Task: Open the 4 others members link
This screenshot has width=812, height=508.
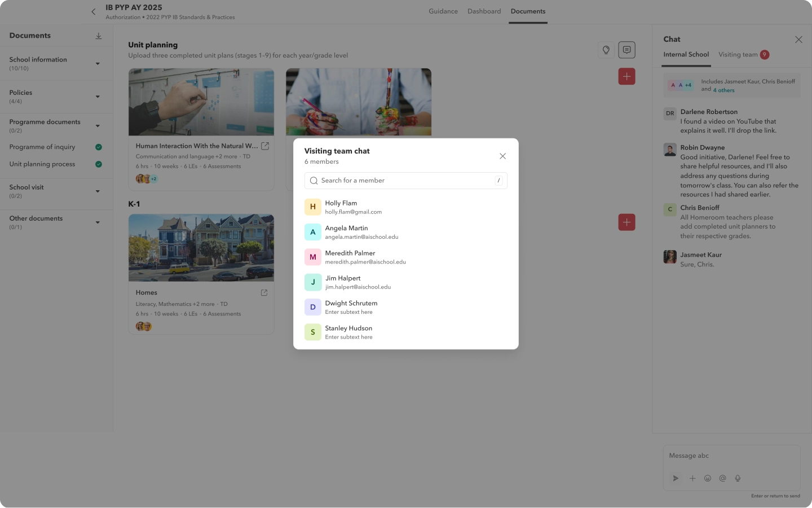Action: point(723,90)
